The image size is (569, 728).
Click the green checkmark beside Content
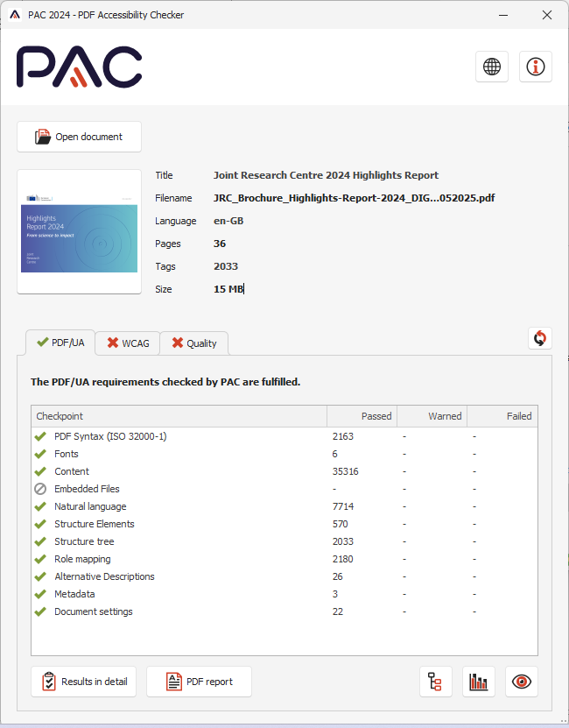tap(40, 471)
